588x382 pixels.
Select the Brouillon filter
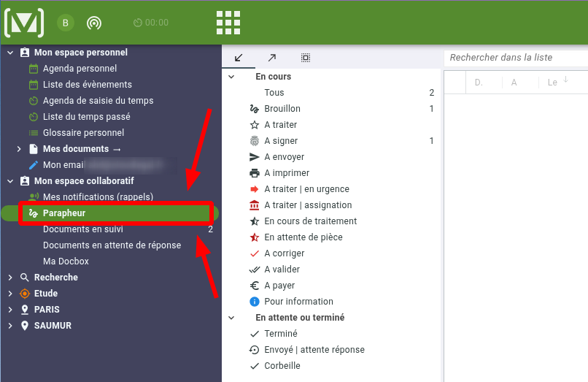point(282,109)
